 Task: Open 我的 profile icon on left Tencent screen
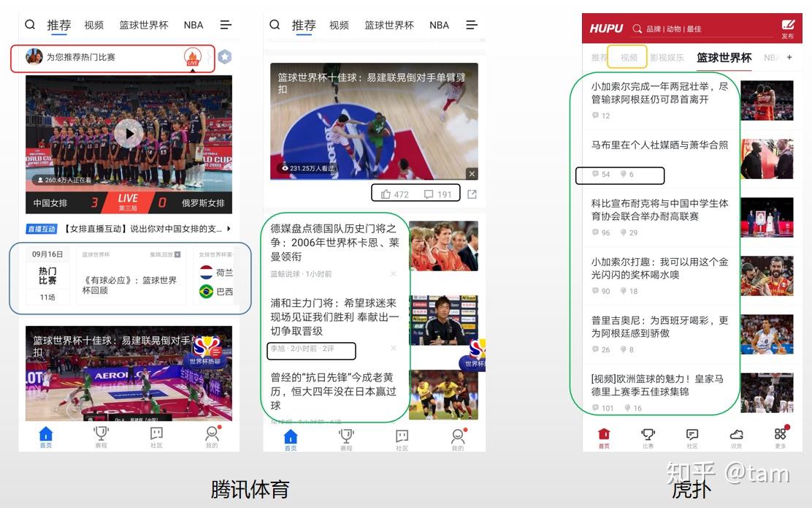click(x=212, y=437)
